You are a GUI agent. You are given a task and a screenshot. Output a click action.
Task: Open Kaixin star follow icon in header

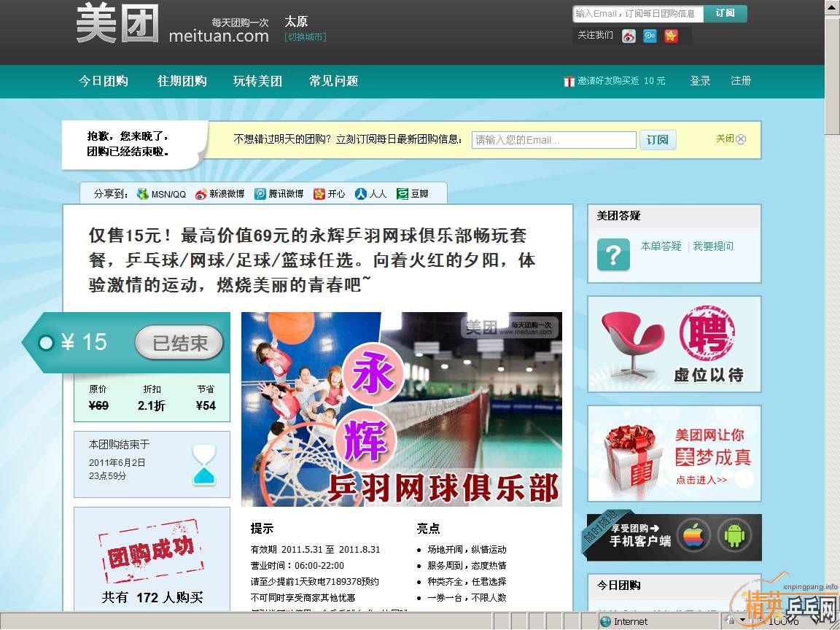[671, 36]
